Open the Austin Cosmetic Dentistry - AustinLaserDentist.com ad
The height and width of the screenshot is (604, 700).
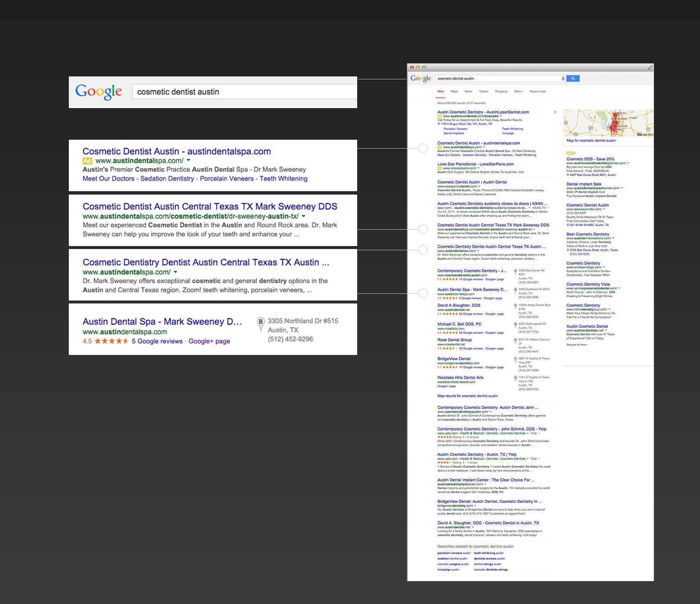483,112
